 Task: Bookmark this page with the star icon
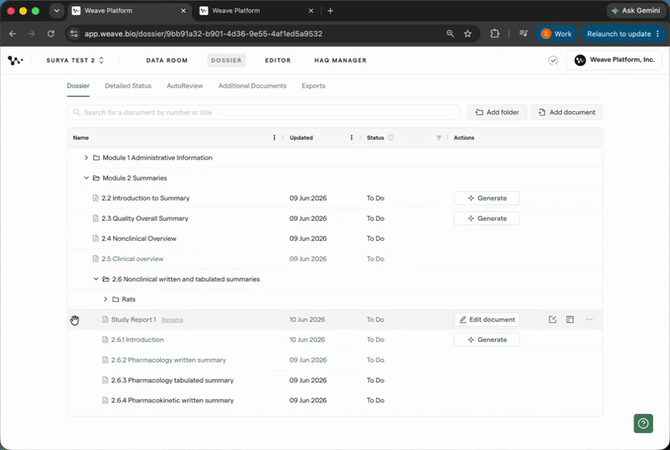click(468, 34)
